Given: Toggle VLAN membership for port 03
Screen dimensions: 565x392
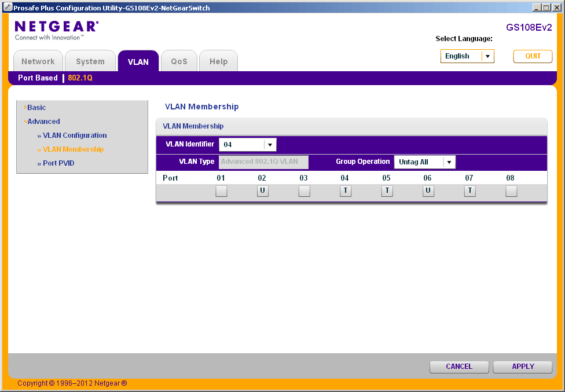Looking at the screenshot, I should [x=304, y=191].
